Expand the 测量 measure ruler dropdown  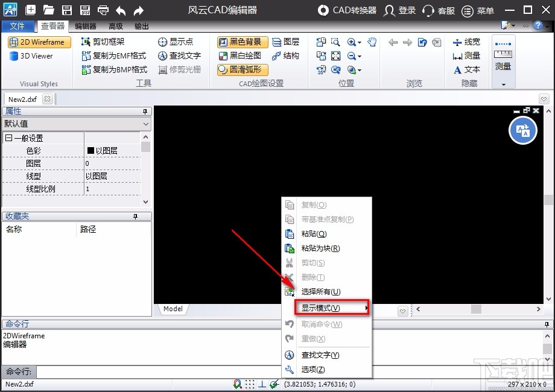point(503,84)
